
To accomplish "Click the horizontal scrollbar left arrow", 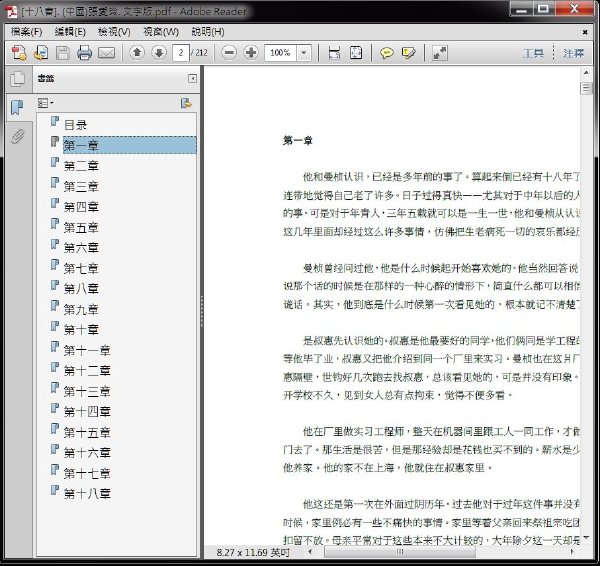I will point(310,551).
